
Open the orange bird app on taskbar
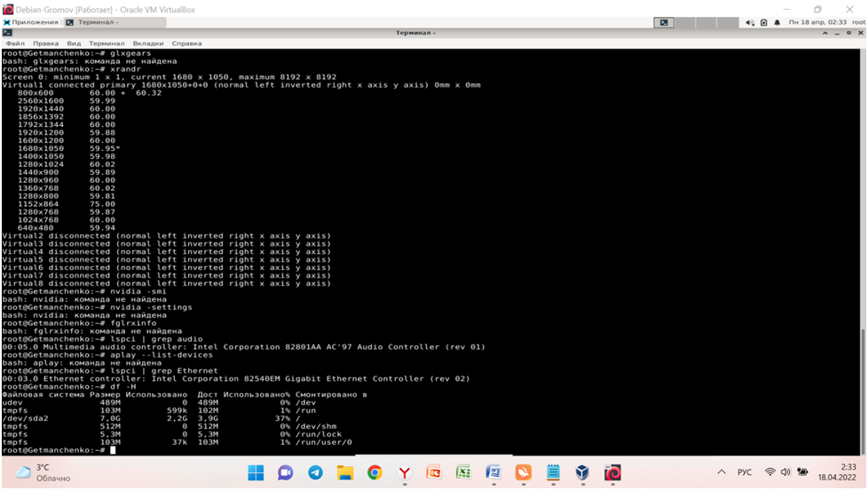click(x=523, y=472)
